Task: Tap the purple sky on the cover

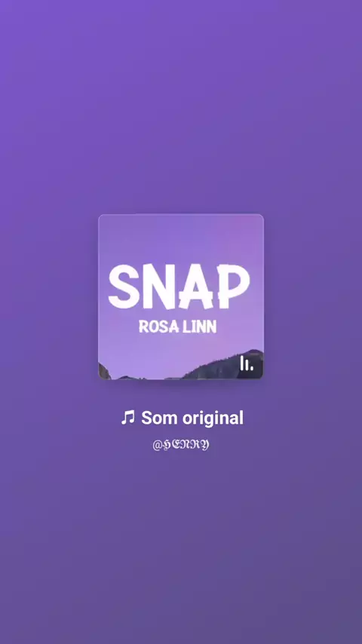Action: (x=181, y=238)
